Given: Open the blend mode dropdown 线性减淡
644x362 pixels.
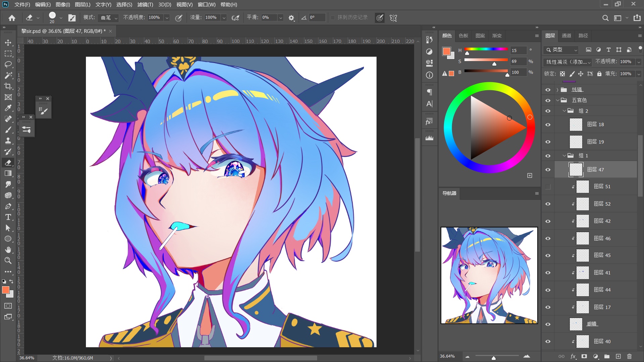Looking at the screenshot, I should [x=568, y=62].
